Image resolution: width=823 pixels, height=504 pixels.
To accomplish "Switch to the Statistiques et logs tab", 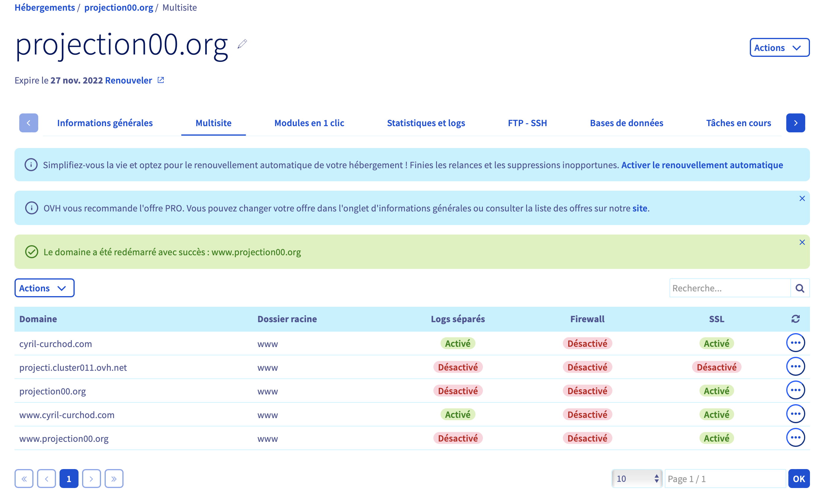I will 426,123.
